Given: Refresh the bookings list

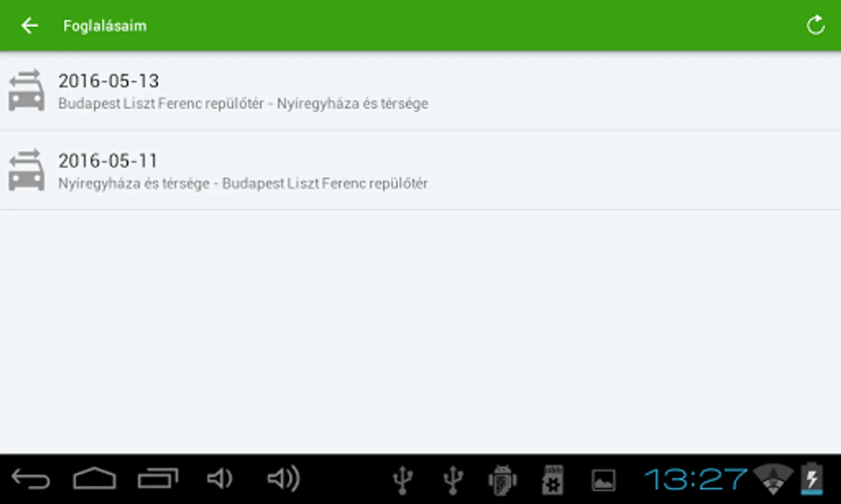Looking at the screenshot, I should click(815, 25).
